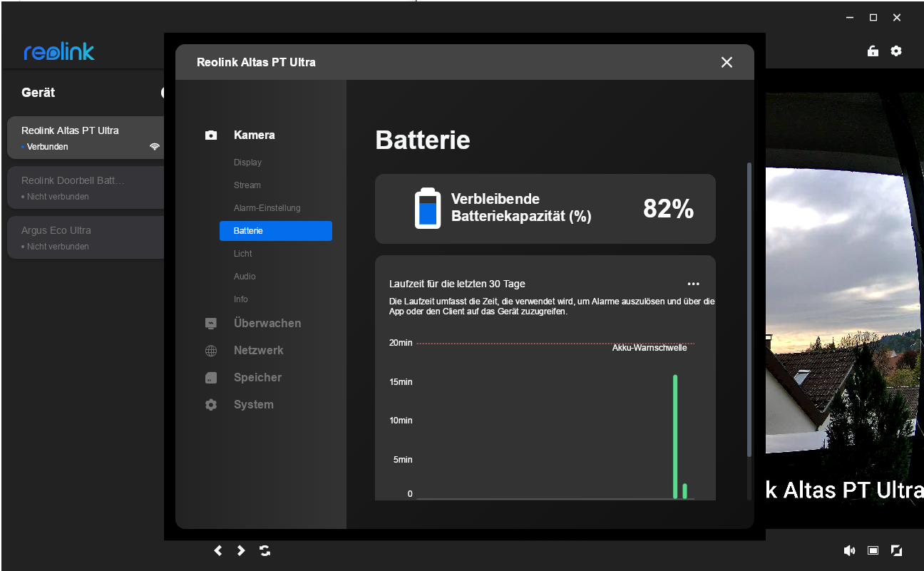The width and height of the screenshot is (924, 571).
Task: Switch to Alarm-Einstellung settings
Action: pyautogui.click(x=267, y=208)
